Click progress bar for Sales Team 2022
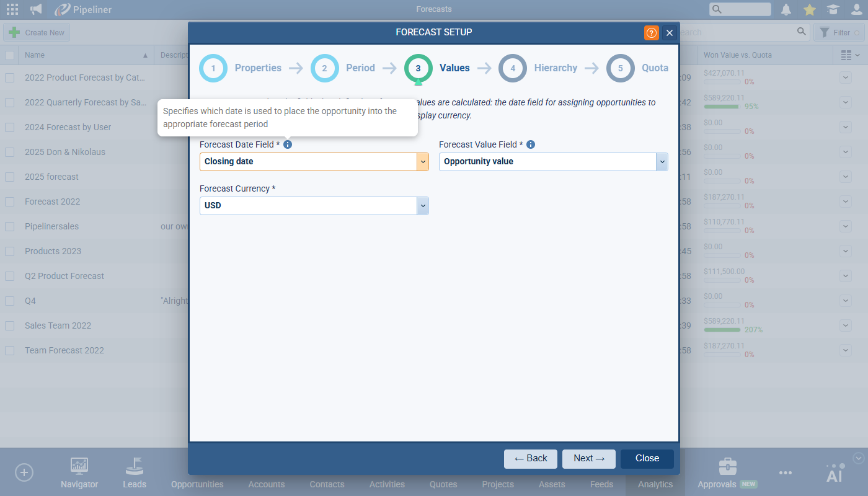 722,330
